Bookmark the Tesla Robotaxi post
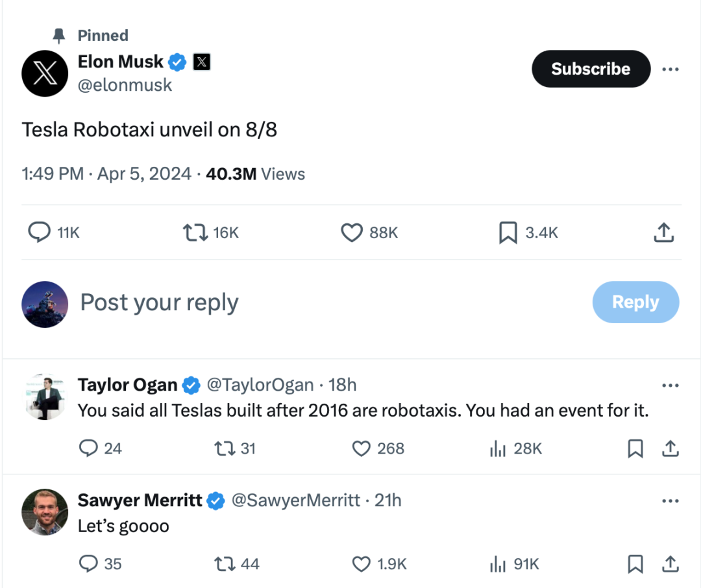Viewport: 701px width, 588px height. pyautogui.click(x=508, y=233)
